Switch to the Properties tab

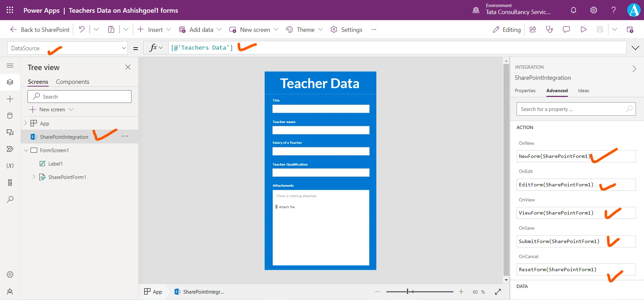click(x=525, y=91)
